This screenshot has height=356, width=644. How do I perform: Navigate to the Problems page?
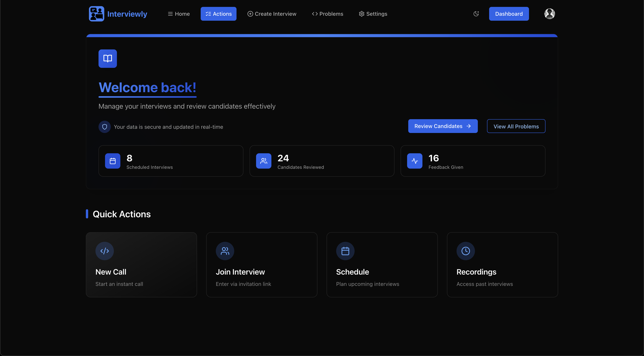[x=328, y=14]
